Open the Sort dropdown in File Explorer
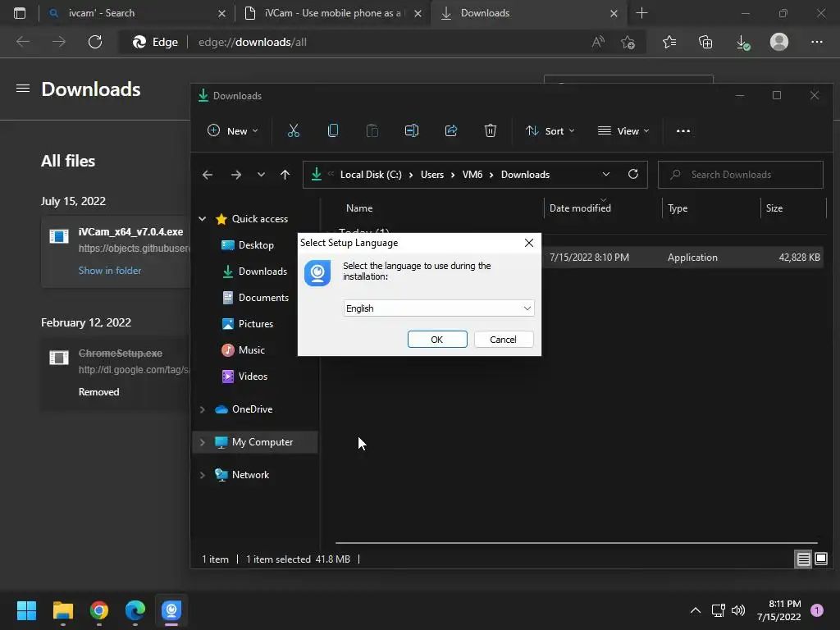This screenshot has height=630, width=840. click(550, 130)
